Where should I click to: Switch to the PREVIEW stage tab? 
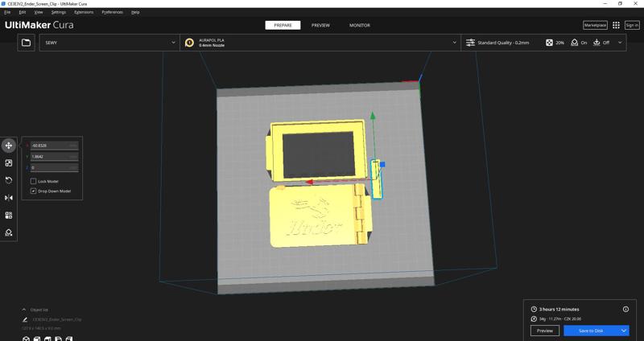(320, 26)
